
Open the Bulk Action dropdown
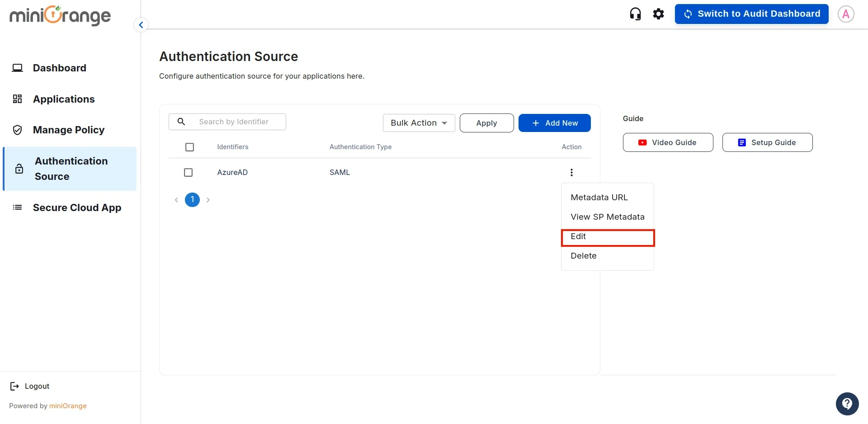tap(418, 123)
